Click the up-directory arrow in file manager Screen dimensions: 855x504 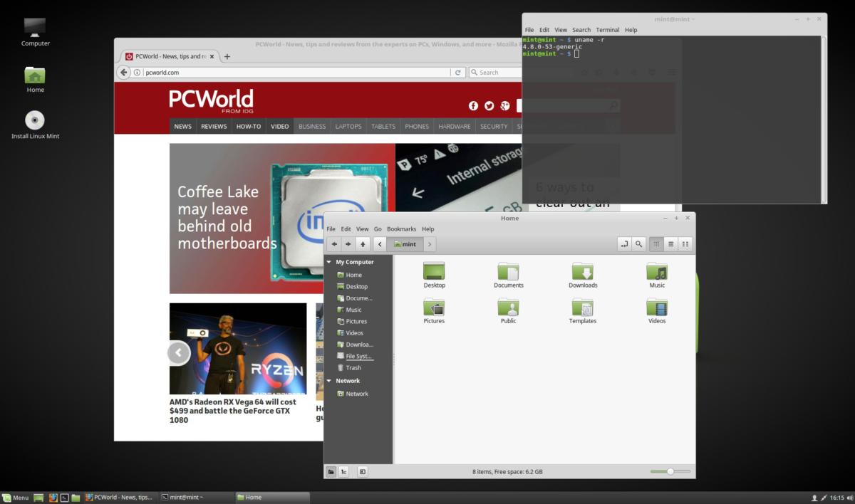pos(363,244)
